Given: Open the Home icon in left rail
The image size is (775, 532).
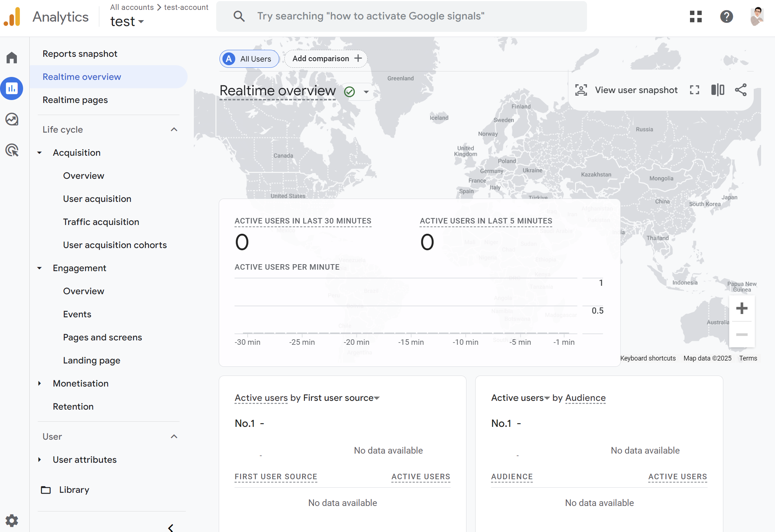Looking at the screenshot, I should coord(12,58).
